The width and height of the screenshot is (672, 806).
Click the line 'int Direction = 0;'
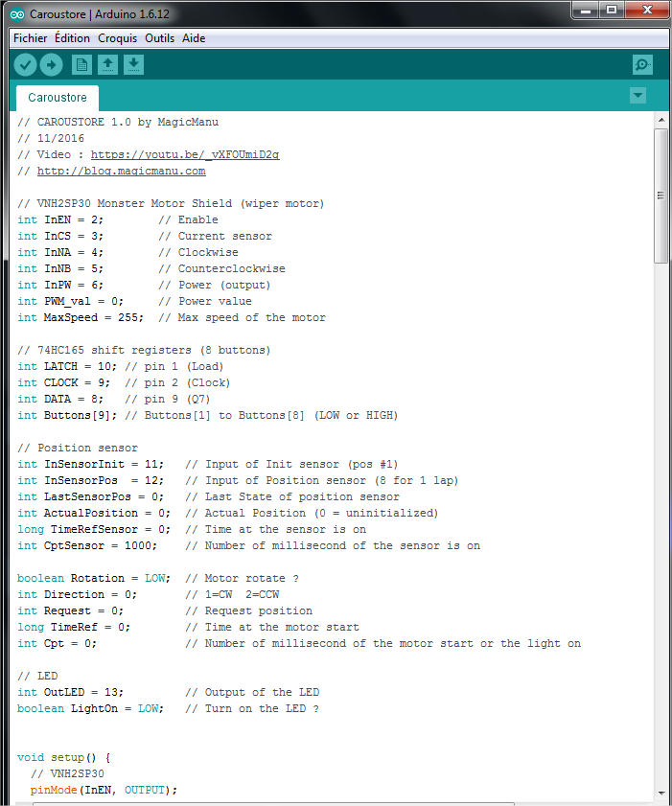(77, 595)
